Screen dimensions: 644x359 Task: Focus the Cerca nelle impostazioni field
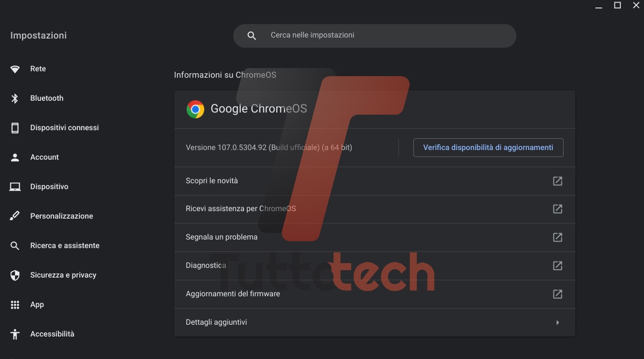click(375, 35)
